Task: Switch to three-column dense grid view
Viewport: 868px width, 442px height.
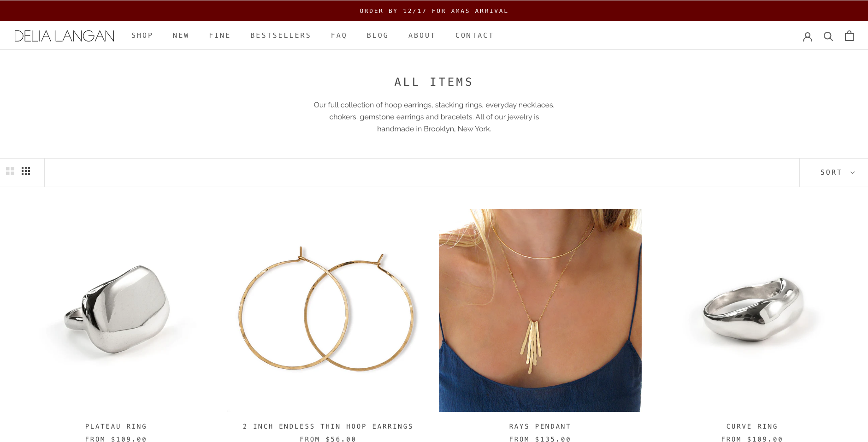Action: tap(26, 171)
